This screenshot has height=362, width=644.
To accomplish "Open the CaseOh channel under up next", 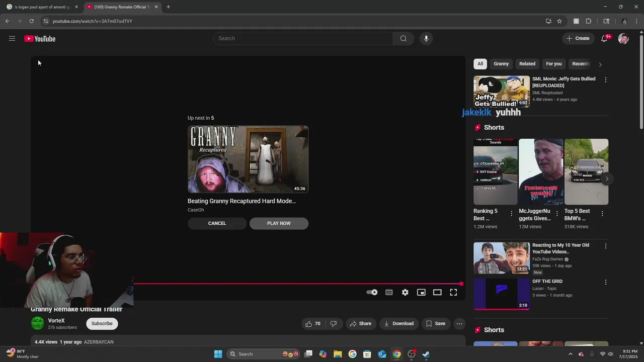I will [x=196, y=210].
